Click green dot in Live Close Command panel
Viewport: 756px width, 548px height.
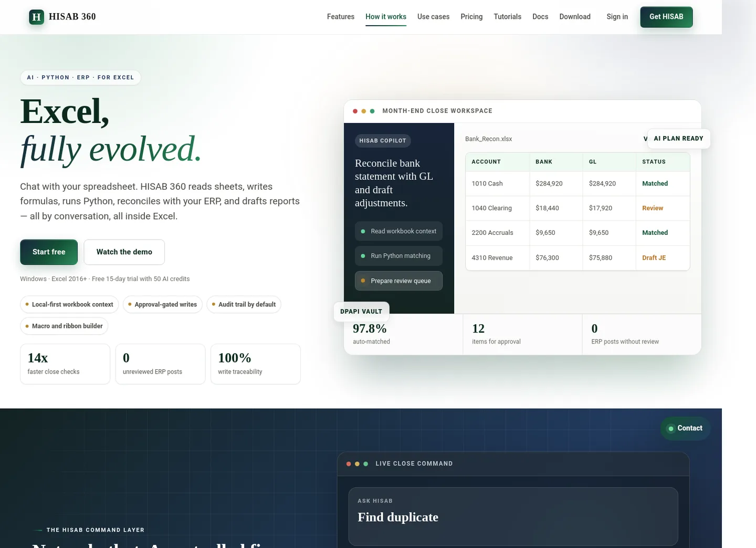point(366,464)
